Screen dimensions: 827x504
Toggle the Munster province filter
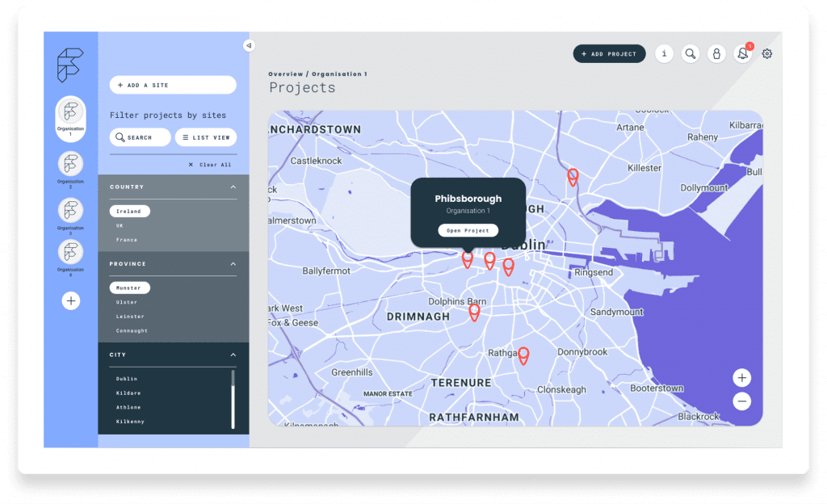point(130,288)
